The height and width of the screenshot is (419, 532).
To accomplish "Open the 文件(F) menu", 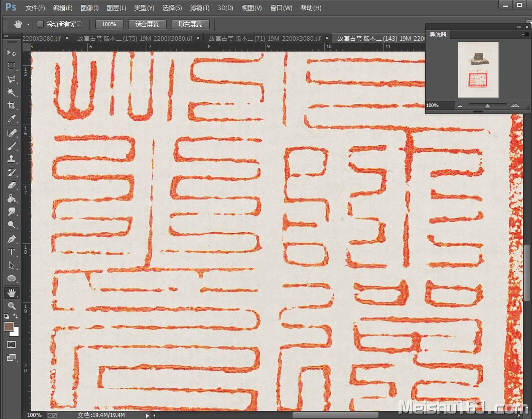I will pyautogui.click(x=35, y=8).
